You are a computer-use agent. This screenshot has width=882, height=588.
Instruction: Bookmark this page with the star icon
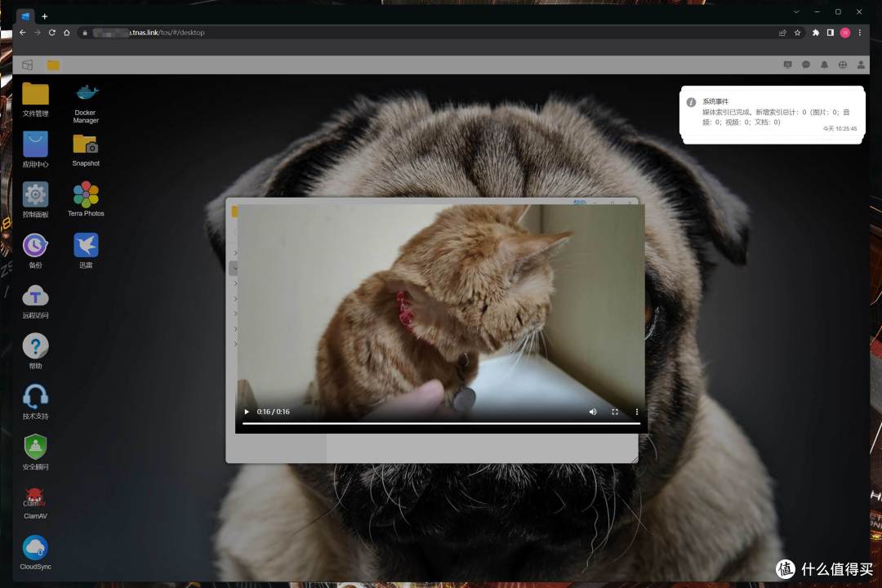click(797, 33)
